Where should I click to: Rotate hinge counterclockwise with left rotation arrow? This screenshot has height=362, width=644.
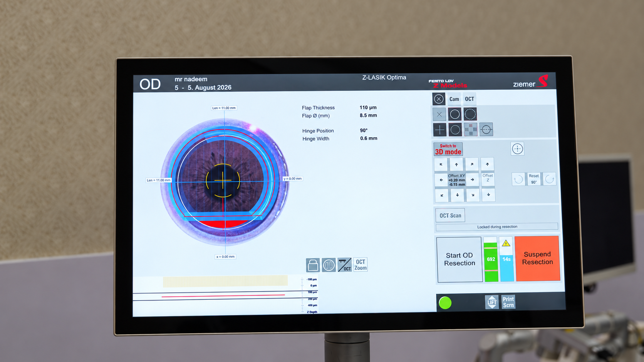[518, 179]
